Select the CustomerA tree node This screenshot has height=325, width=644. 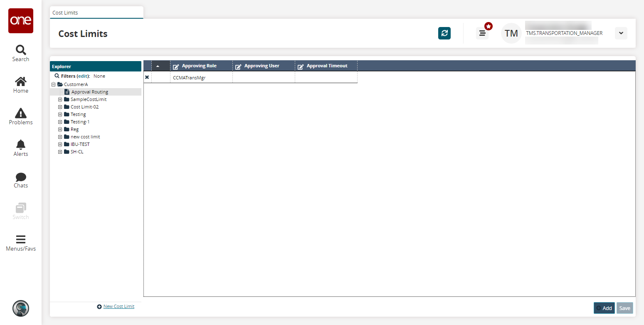[76, 84]
